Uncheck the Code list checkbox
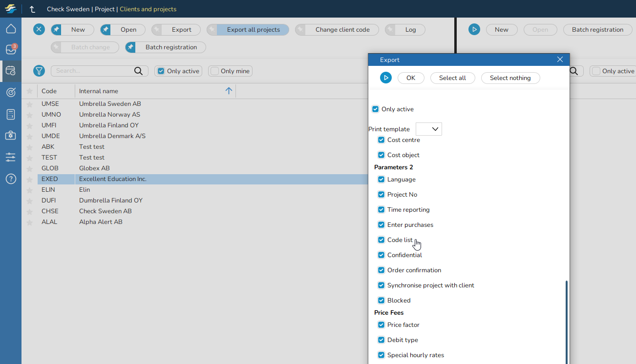The height and width of the screenshot is (364, 636). point(382,240)
